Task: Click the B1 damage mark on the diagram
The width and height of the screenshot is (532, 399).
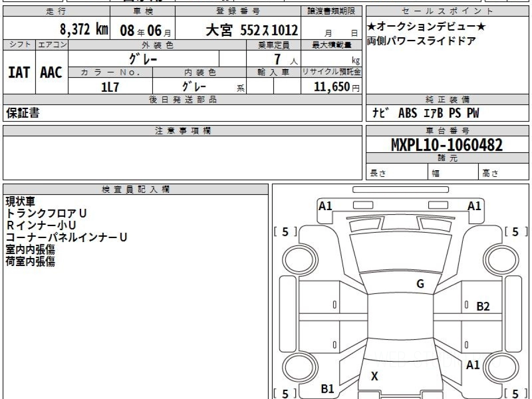Action: click(x=327, y=389)
